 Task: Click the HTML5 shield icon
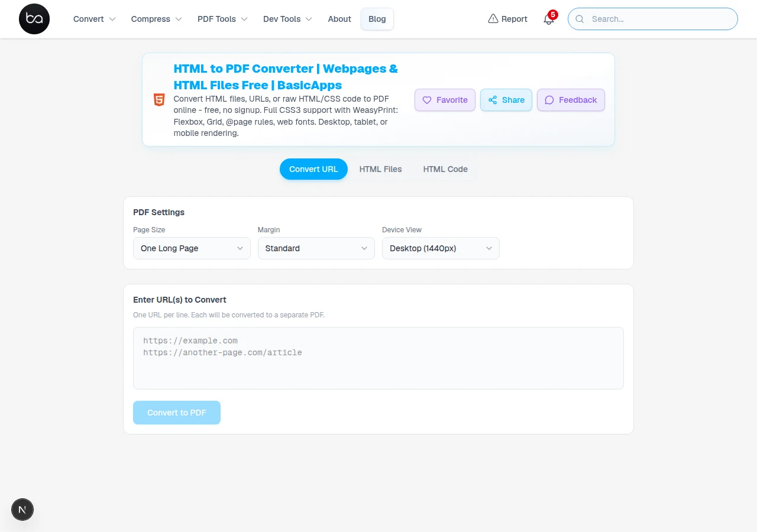coord(159,100)
